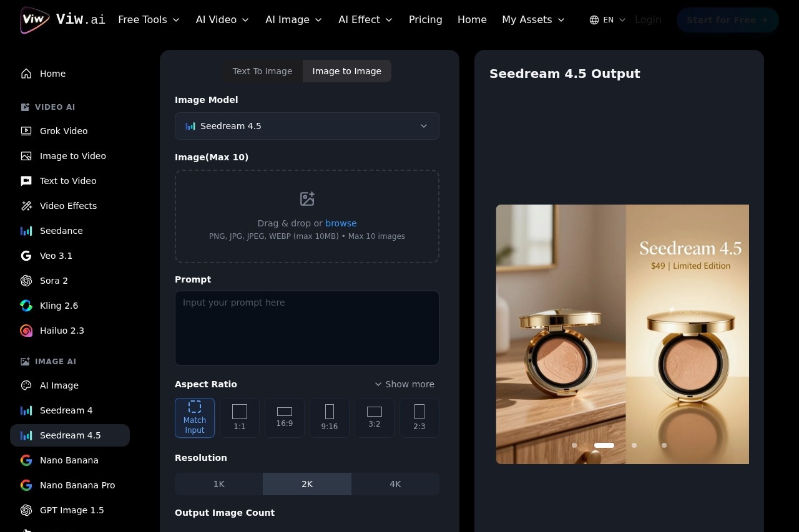Expand the Seedream 4.5 model dropdown
This screenshot has height=532, width=799.
(307, 126)
